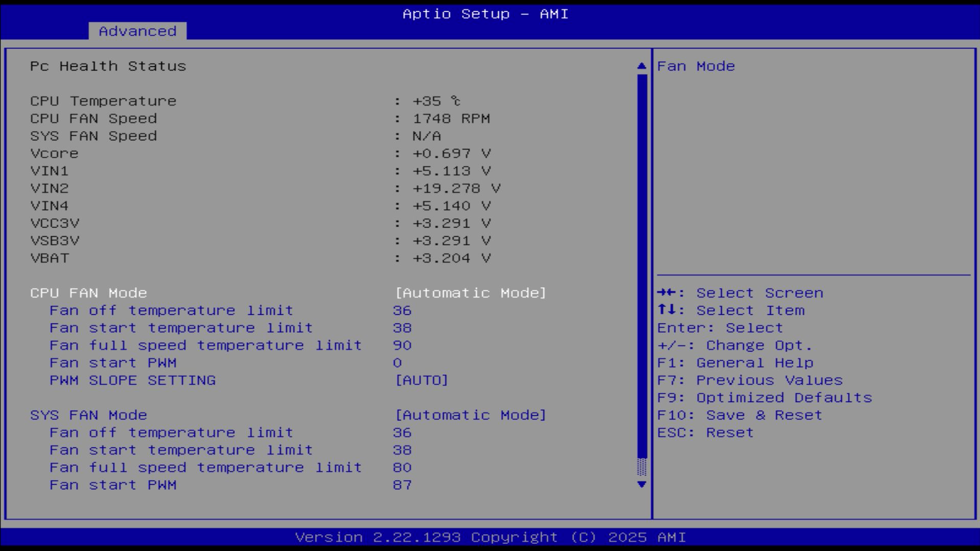The width and height of the screenshot is (980, 551).
Task: Edit CPU Fan start PWM value 0
Action: tap(397, 363)
